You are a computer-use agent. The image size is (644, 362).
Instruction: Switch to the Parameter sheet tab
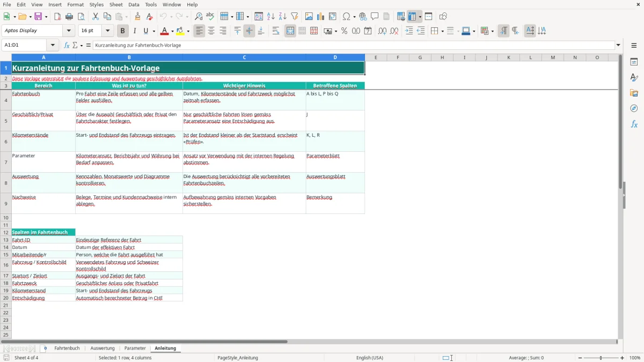135,349
